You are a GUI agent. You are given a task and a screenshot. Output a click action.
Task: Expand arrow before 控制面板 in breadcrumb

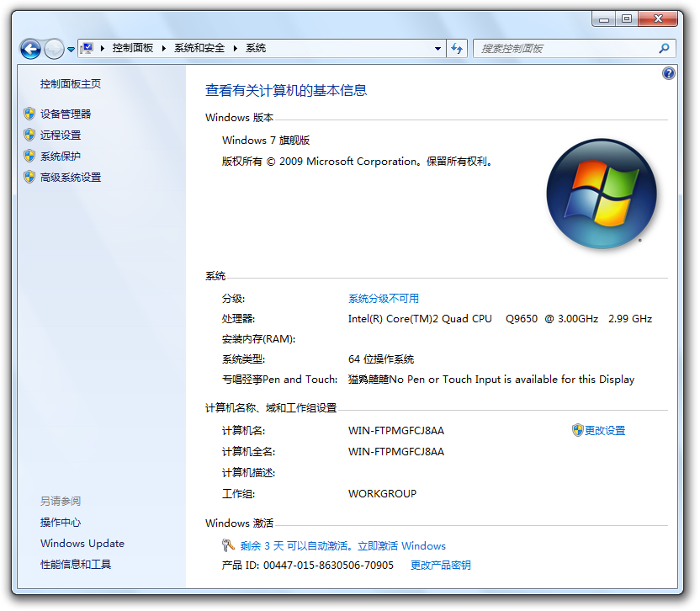pyautogui.click(x=103, y=48)
